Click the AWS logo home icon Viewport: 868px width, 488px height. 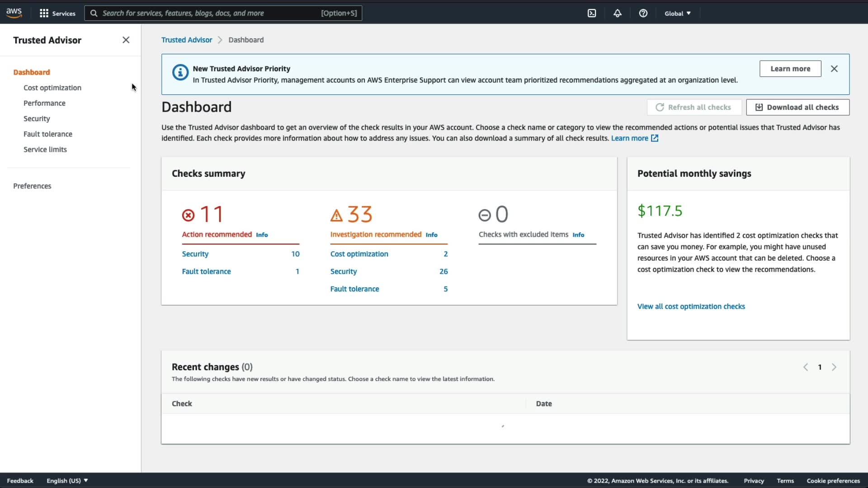point(14,13)
